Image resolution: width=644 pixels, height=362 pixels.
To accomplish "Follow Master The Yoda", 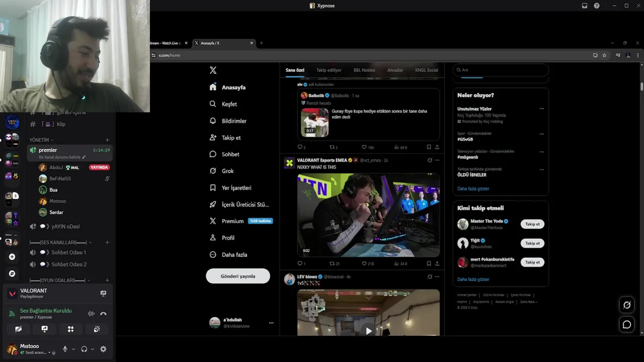I will click(532, 224).
